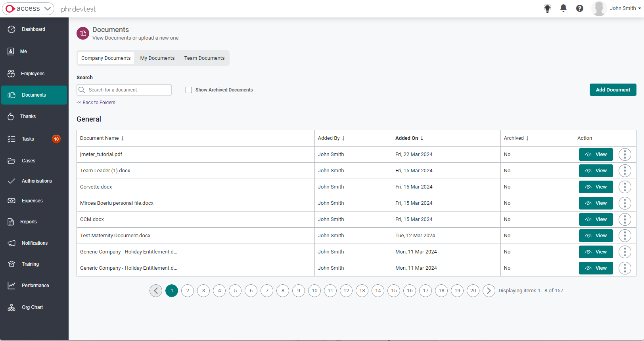Tick the Show Archived Documents checkbox
The image size is (644, 341).
tap(189, 90)
